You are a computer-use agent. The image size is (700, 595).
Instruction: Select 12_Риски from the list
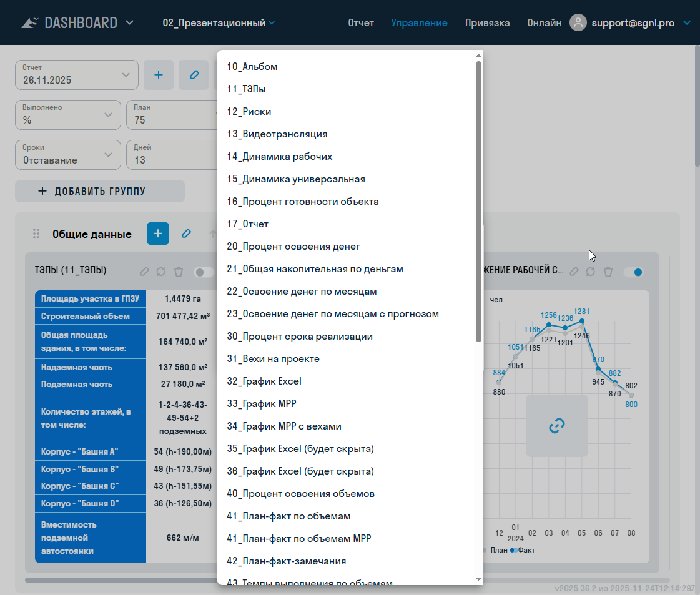click(249, 112)
